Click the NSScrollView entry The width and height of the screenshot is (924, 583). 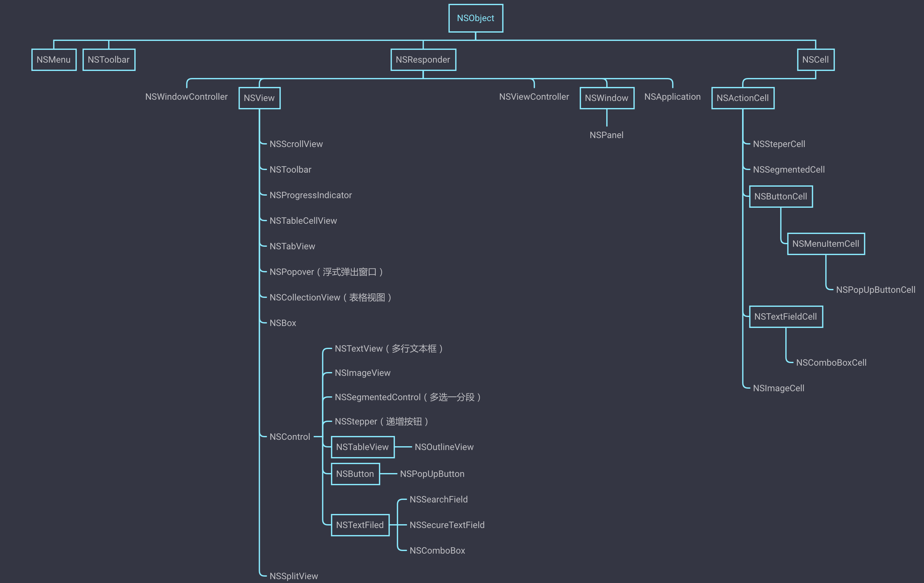pos(296,144)
